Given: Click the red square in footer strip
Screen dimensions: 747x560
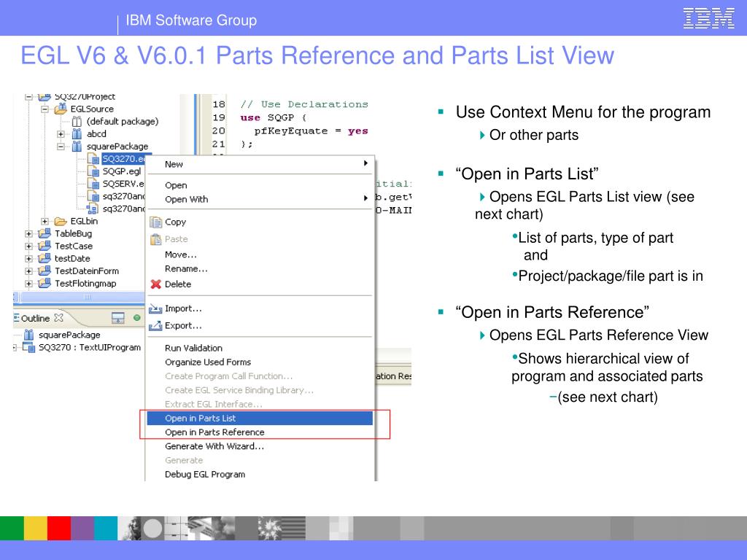Looking at the screenshot, I should click(59, 529).
